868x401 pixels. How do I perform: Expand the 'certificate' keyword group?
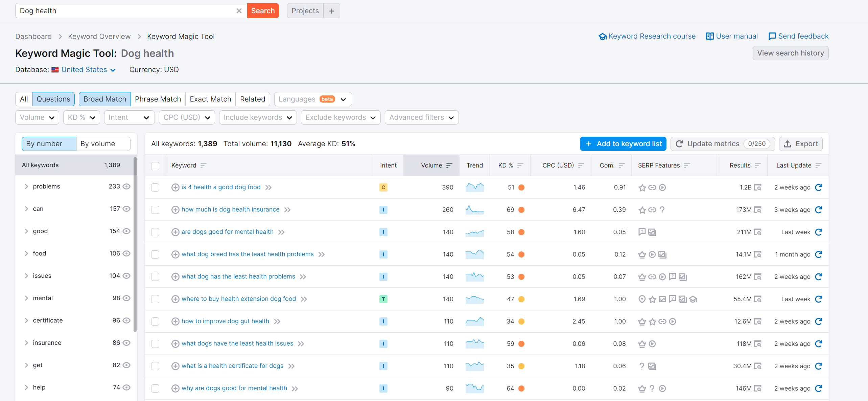click(26, 320)
